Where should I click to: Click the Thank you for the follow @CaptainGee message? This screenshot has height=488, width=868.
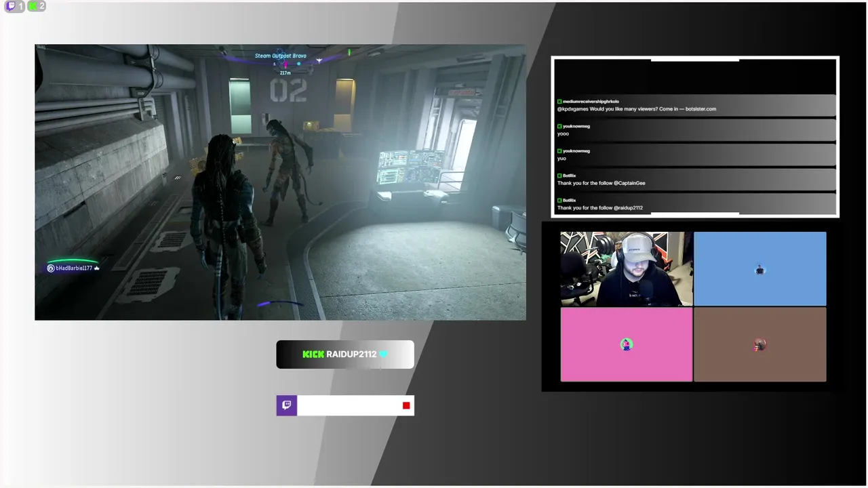601,183
